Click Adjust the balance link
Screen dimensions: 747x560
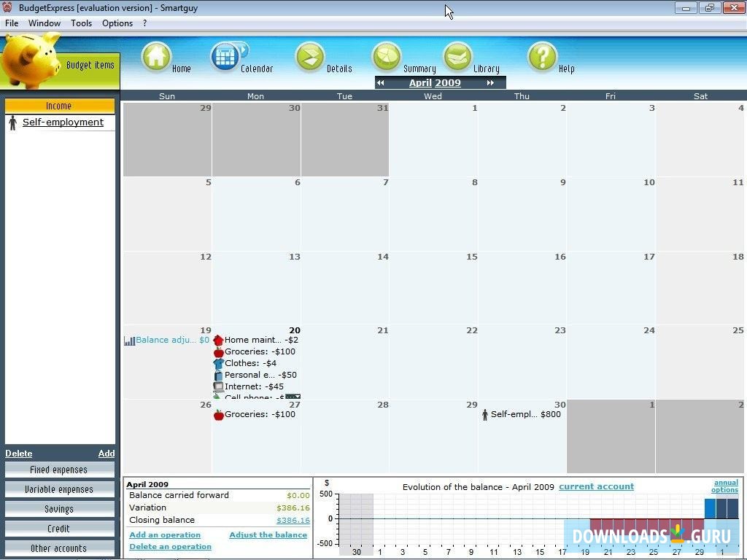point(268,534)
